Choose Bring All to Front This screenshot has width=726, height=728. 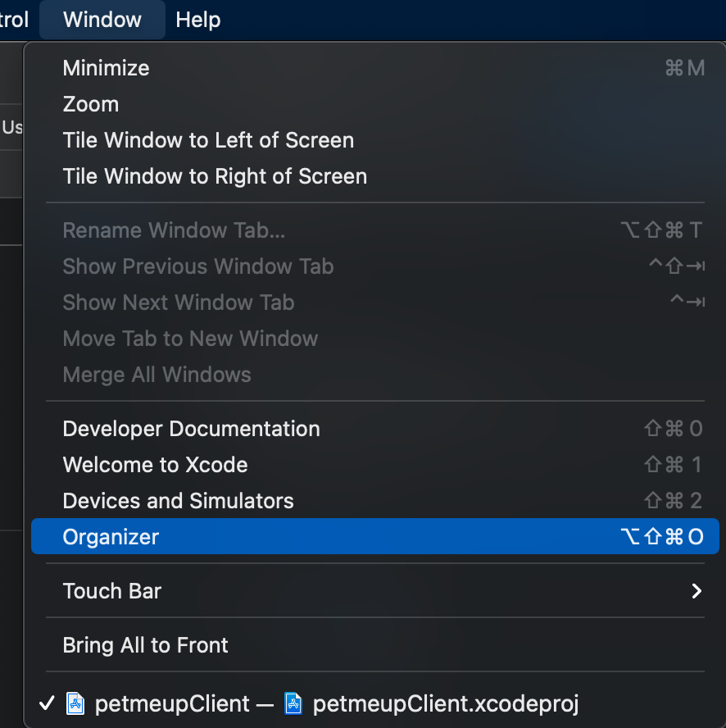(375, 645)
